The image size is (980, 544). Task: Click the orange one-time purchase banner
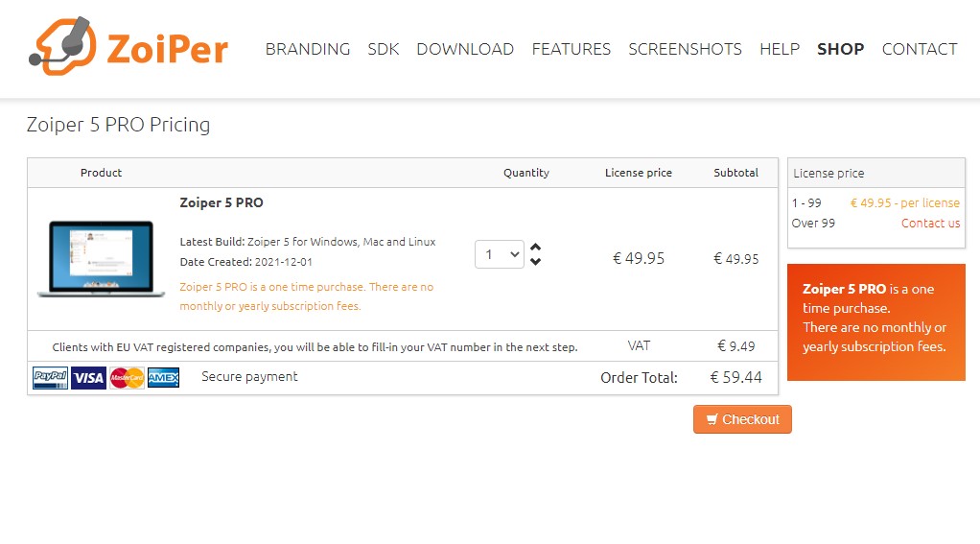pos(876,322)
